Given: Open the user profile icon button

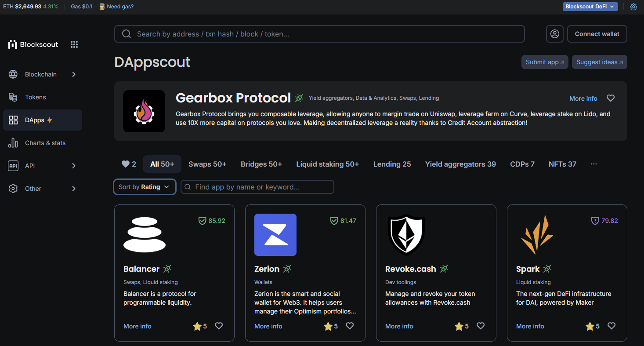Looking at the screenshot, I should point(555,34).
